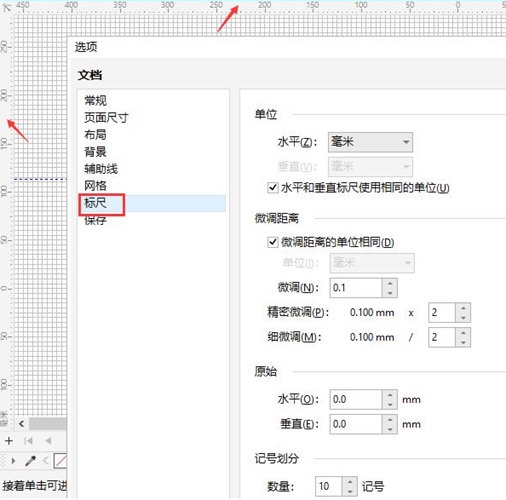This screenshot has height=500, width=506.
Task: Click the 微调 value field showing 0.1
Action: (355, 288)
